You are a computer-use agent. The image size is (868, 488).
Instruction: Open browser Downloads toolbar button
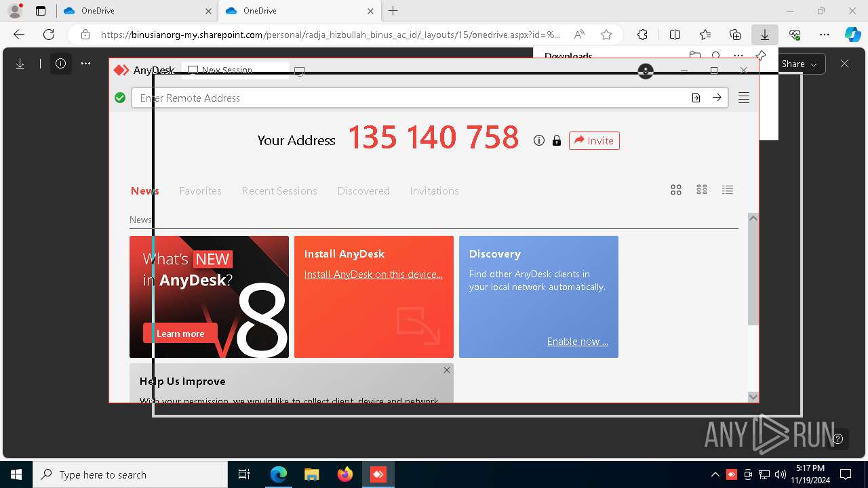point(764,35)
